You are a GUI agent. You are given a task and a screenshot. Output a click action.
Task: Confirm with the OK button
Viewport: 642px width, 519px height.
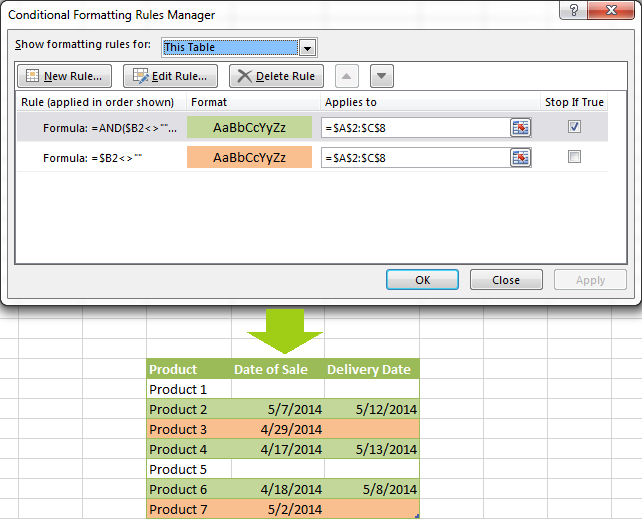[x=422, y=280]
